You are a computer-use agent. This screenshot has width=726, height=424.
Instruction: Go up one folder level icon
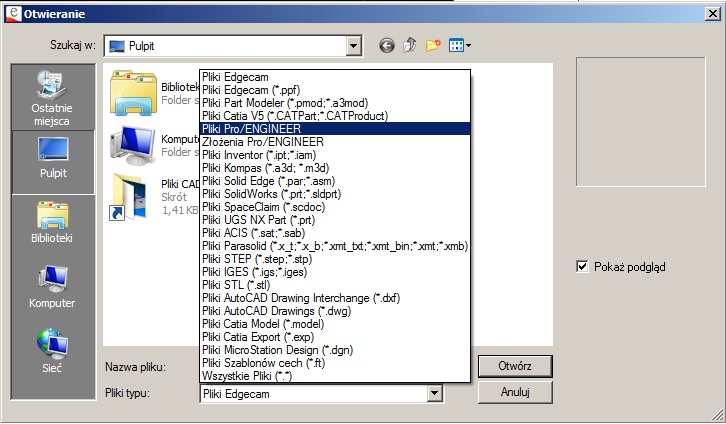coord(409,45)
